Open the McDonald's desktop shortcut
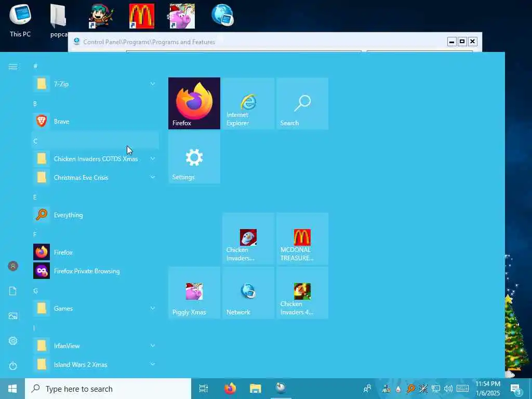This screenshot has height=399, width=532. pyautogui.click(x=142, y=16)
